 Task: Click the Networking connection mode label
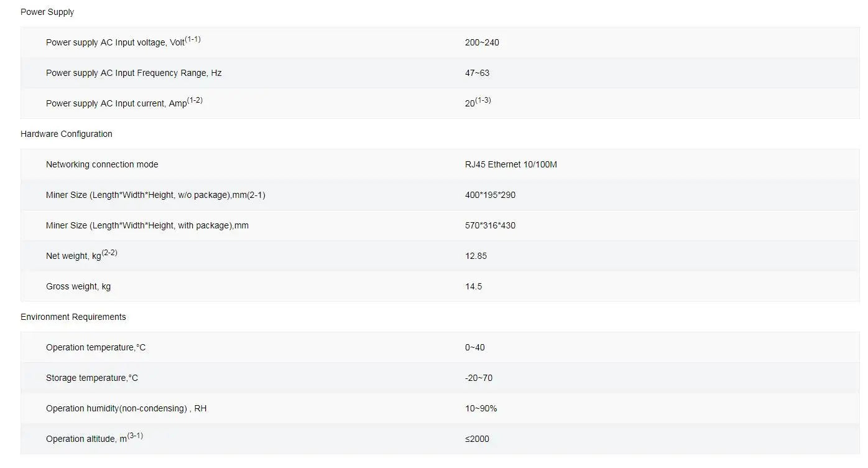point(102,164)
